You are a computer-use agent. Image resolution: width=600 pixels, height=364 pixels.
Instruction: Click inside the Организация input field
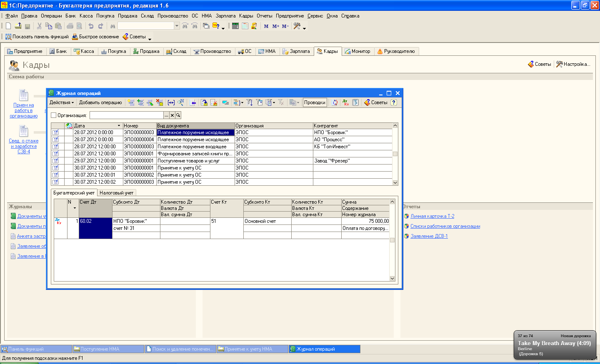click(127, 115)
